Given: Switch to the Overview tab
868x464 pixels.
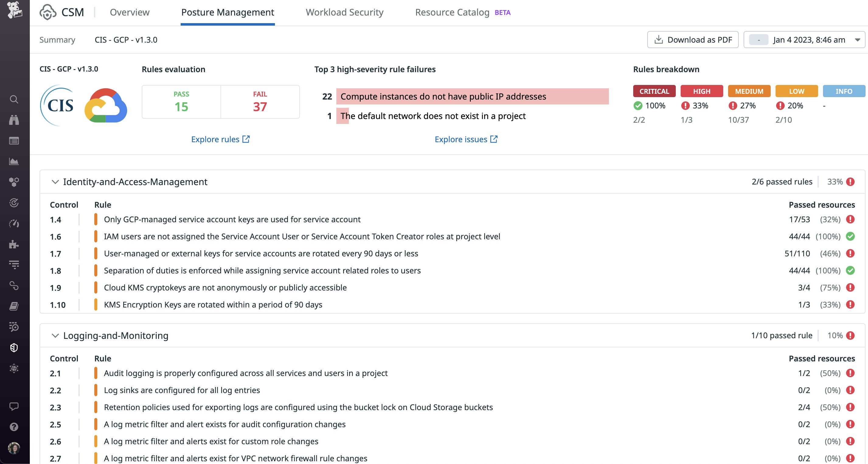Looking at the screenshot, I should tap(129, 12).
